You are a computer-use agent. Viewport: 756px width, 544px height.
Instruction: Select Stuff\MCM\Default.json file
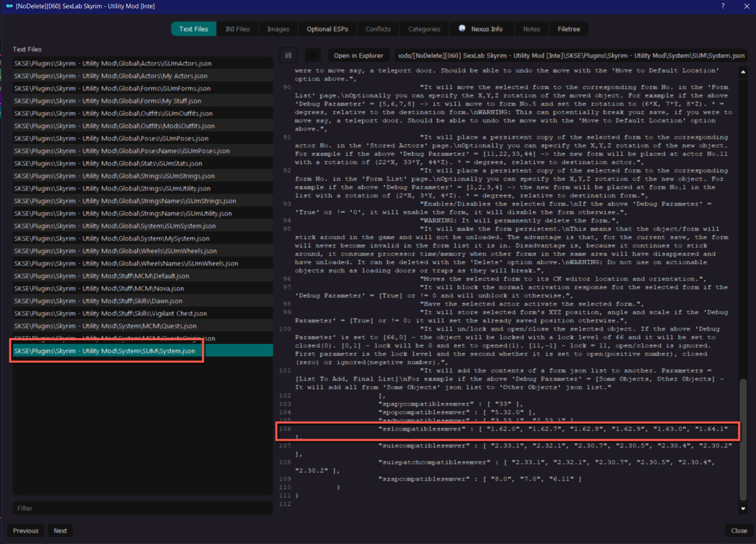click(x=143, y=276)
